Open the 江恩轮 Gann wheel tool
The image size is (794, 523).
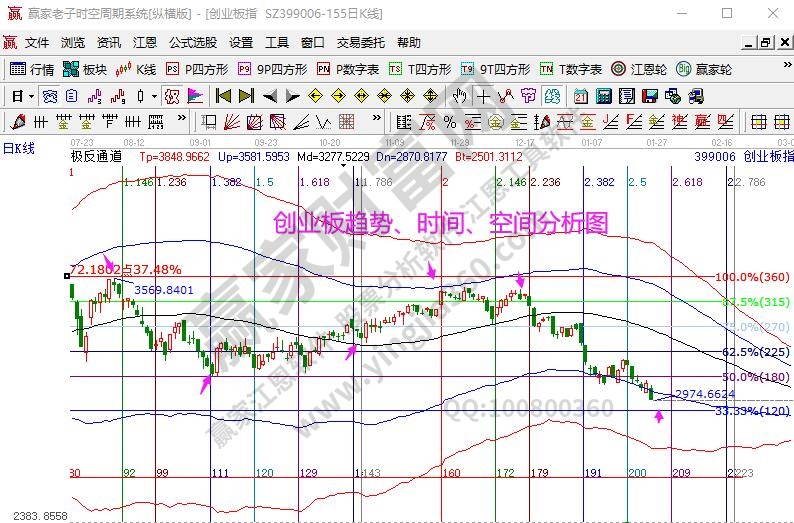coord(650,70)
